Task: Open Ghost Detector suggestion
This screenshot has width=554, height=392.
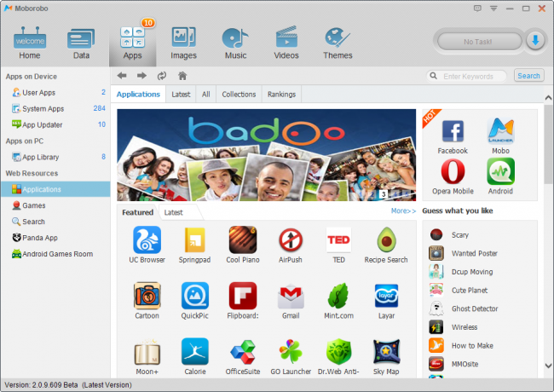Action: [x=464, y=308]
